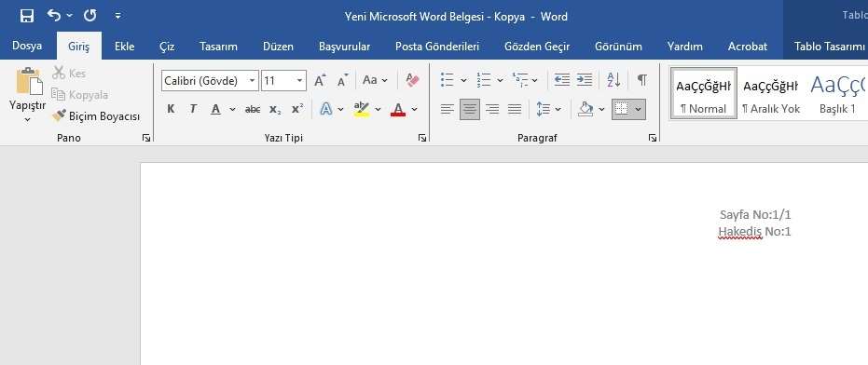Viewport: 868px width, 365px height.
Task: Apply the yellow text highlight color
Action: [x=362, y=109]
